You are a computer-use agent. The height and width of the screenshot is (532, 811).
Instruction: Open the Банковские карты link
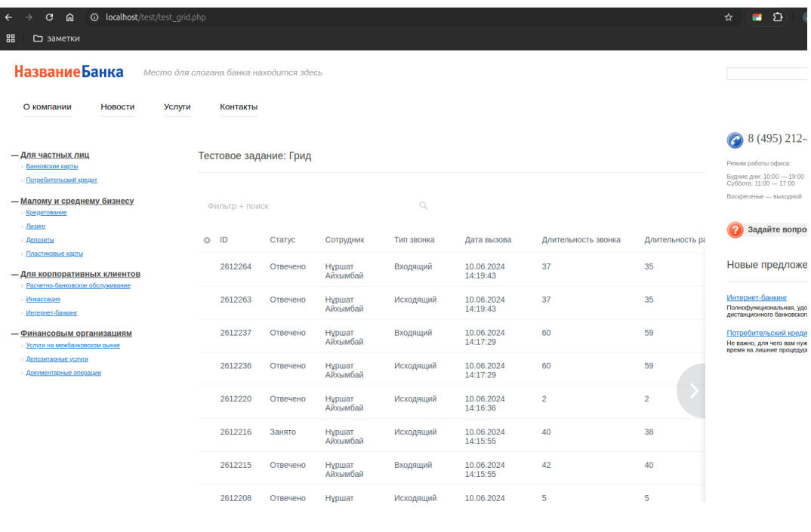coord(52,166)
